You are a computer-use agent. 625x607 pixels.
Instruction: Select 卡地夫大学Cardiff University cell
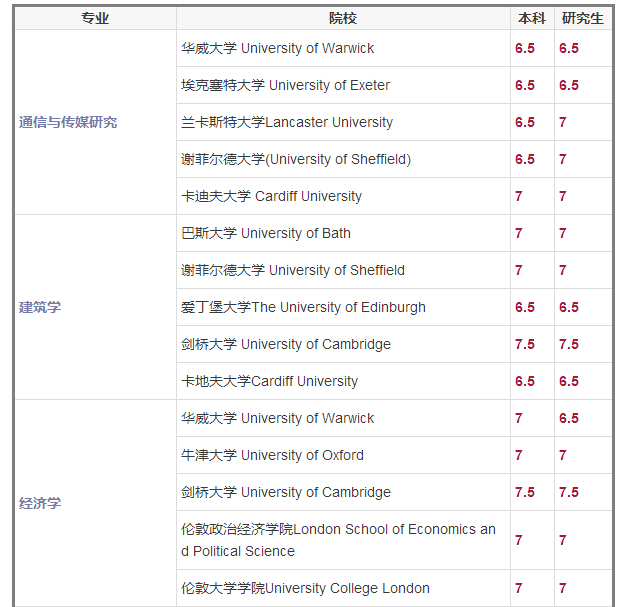click(x=343, y=381)
